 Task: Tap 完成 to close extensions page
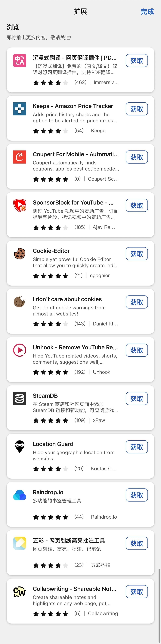(147, 12)
